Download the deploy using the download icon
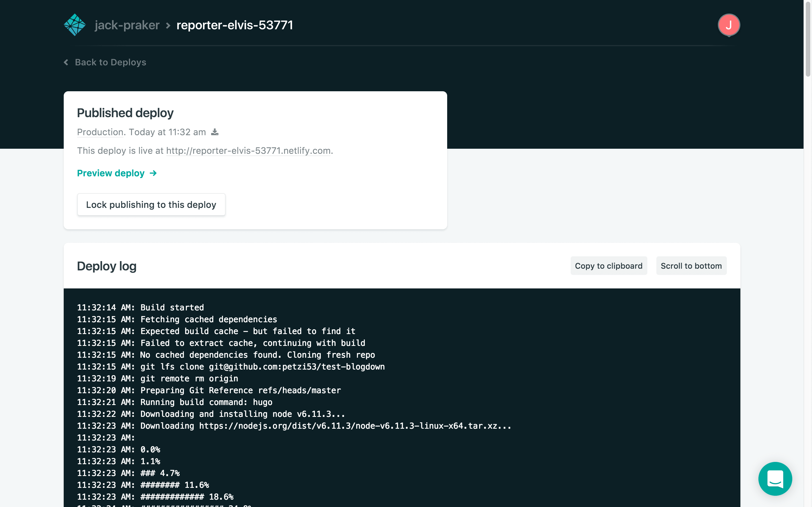Screen dimensions: 812x507 (215, 132)
